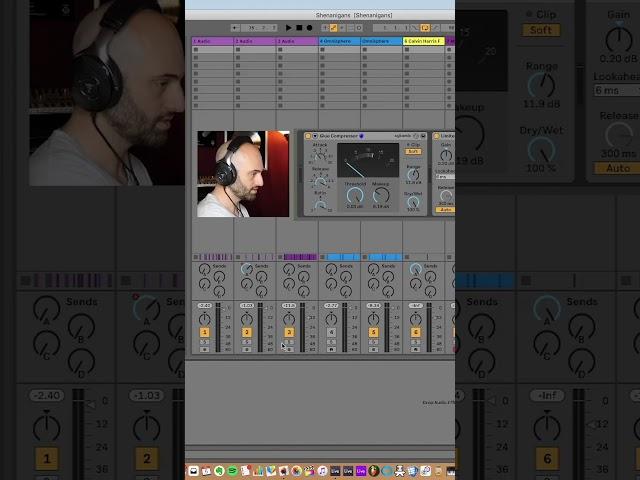
Task: Click the Glue Compressor Ratio knob
Action: (320, 204)
